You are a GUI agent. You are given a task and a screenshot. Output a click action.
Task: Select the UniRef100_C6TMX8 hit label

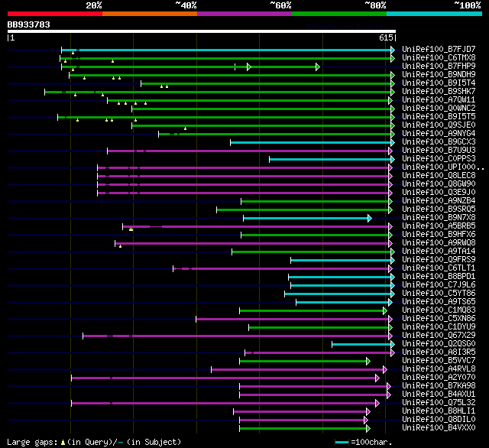439,57
